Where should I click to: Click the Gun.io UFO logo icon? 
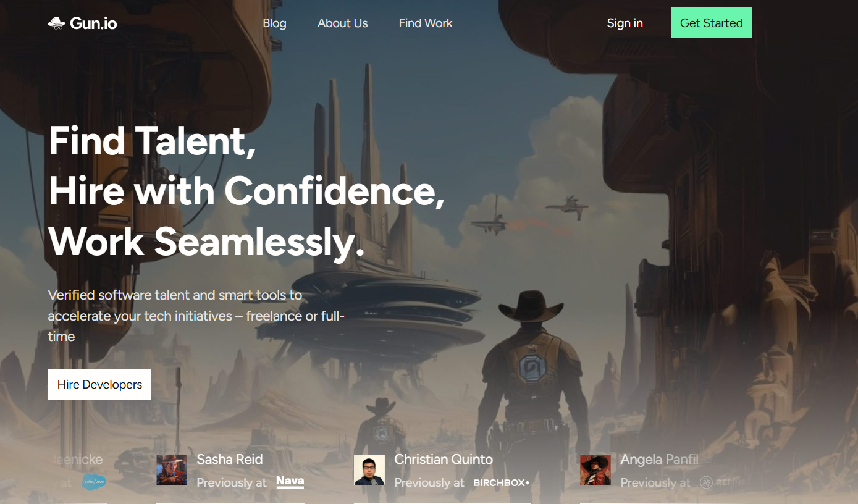57,23
